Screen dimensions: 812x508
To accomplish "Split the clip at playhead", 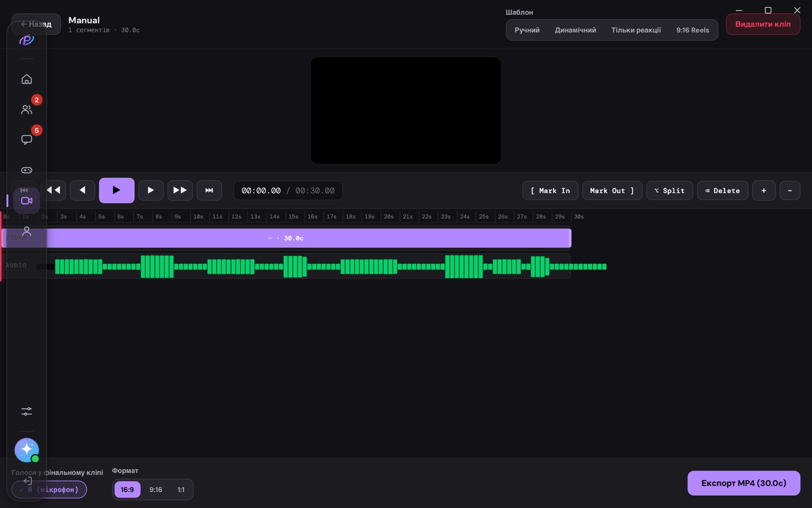I will [x=669, y=190].
